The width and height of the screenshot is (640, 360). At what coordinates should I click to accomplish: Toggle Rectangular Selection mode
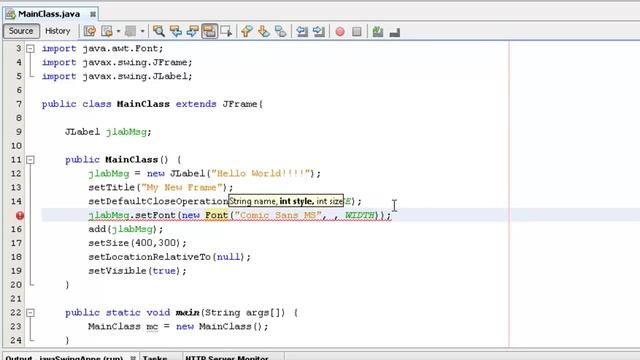point(226,31)
